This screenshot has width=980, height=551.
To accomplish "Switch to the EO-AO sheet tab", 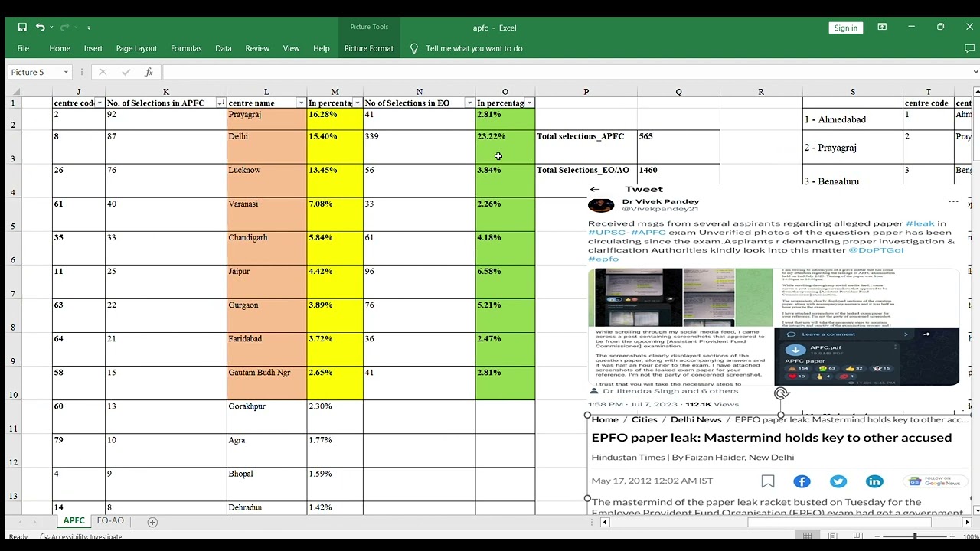I will coord(110,520).
